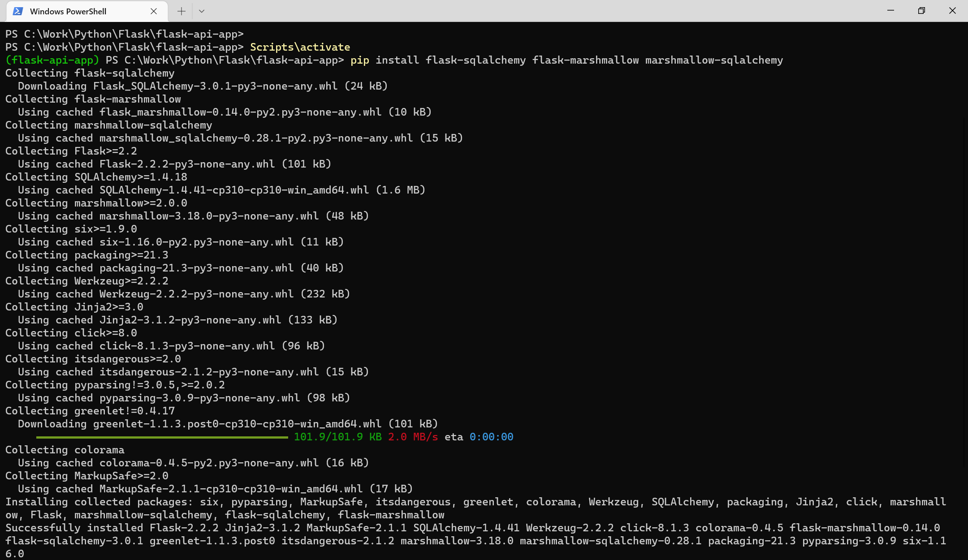The image size is (968, 560).
Task: Click the 'Using cached colorama-0.4.5' wheel line
Action: 193,463
